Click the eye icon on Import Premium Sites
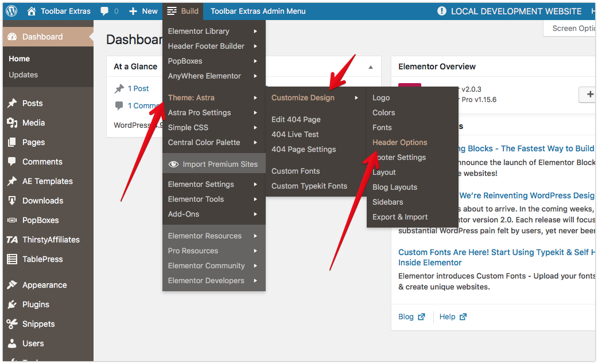Image resolution: width=598 pixels, height=364 pixels. point(173,164)
